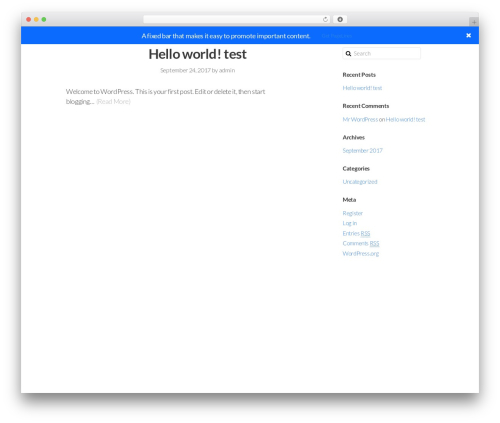
Task: Follow the Read More link
Action: [x=113, y=102]
